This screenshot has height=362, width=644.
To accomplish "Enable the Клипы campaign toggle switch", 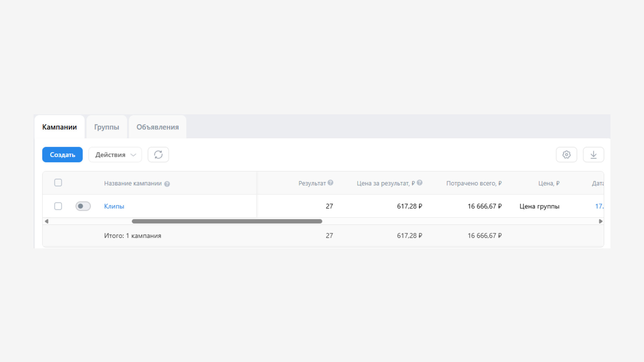I will [83, 206].
